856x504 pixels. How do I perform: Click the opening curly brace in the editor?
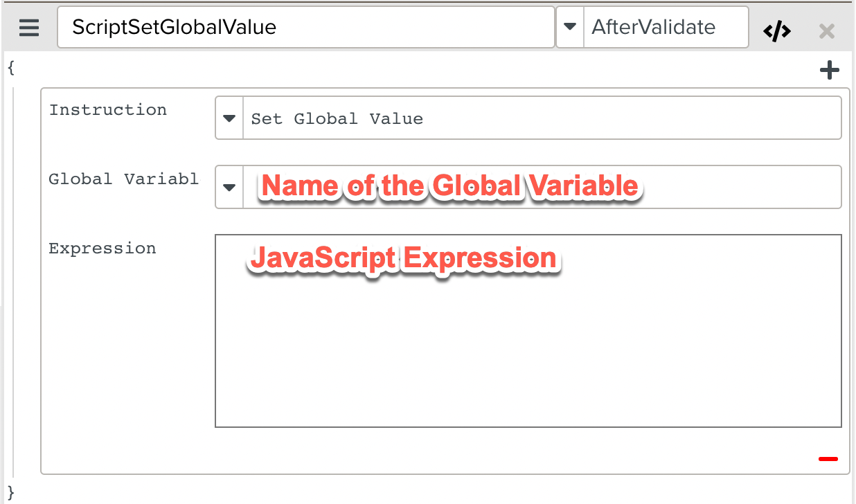10,68
